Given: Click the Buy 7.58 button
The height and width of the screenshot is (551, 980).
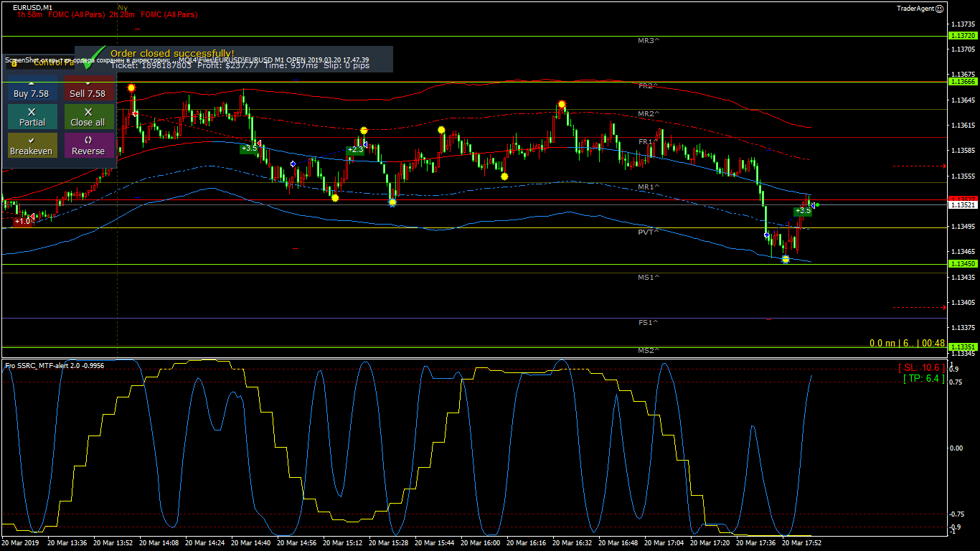Looking at the screenshot, I should [32, 88].
